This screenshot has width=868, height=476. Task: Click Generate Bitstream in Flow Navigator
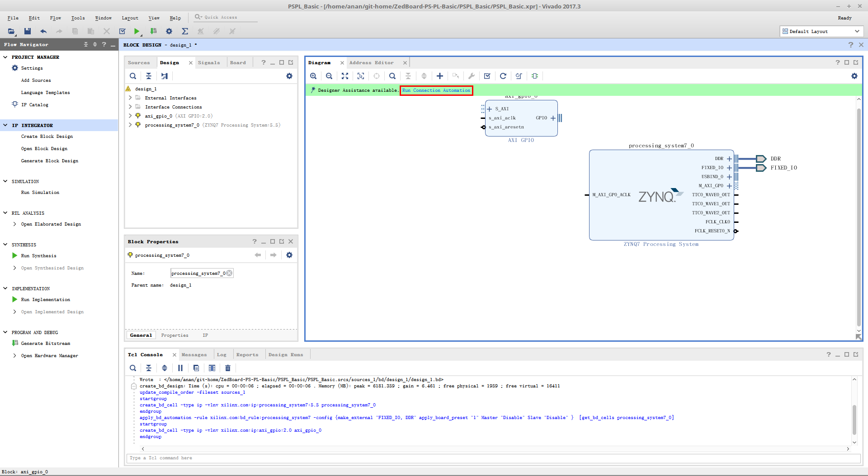click(45, 344)
